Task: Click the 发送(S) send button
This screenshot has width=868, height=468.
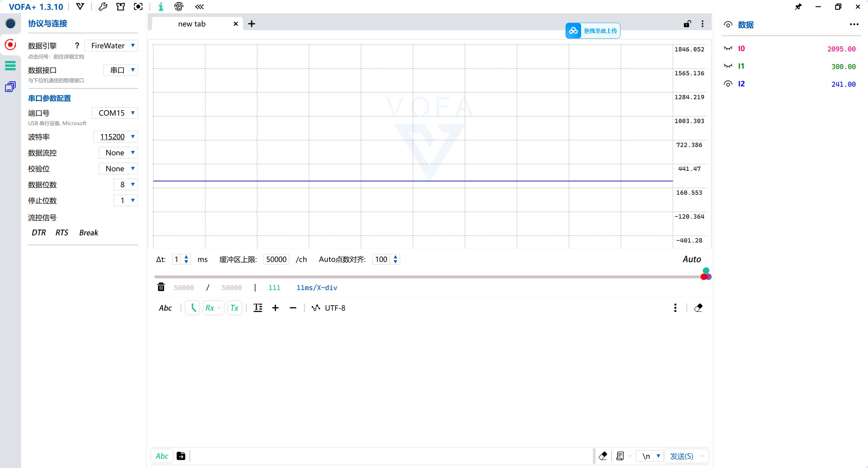Action: pos(682,456)
